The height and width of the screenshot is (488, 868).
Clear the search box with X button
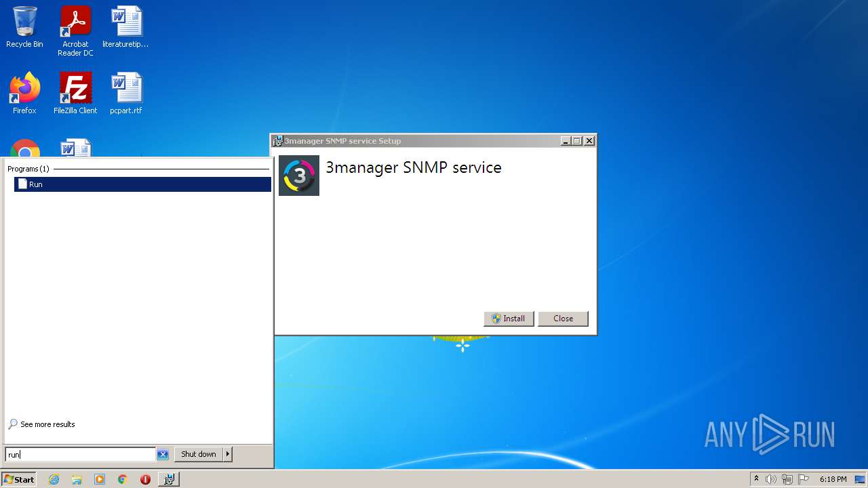tap(163, 454)
